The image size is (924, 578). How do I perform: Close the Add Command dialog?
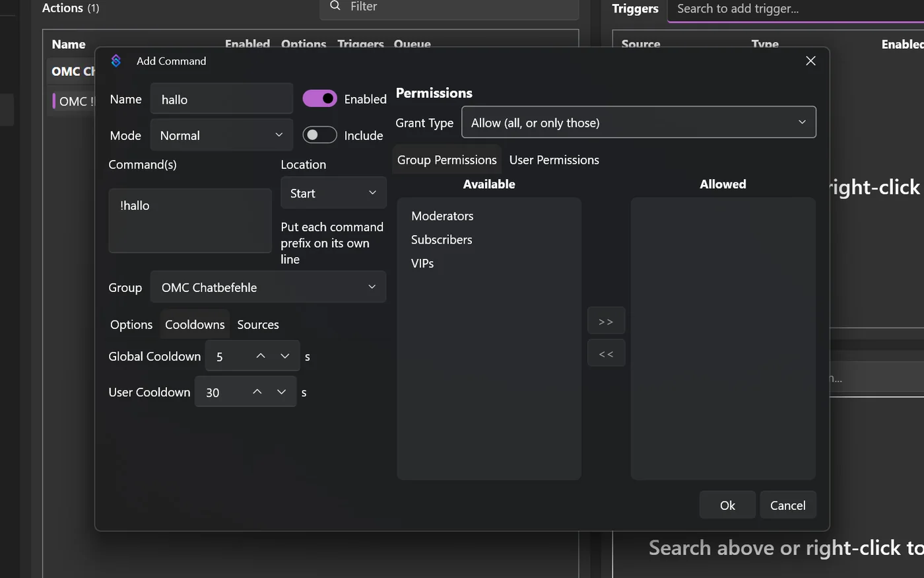tap(810, 61)
